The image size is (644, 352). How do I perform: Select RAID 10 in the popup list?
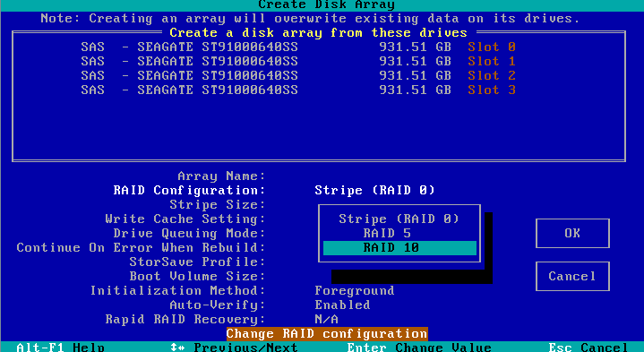[399, 248]
